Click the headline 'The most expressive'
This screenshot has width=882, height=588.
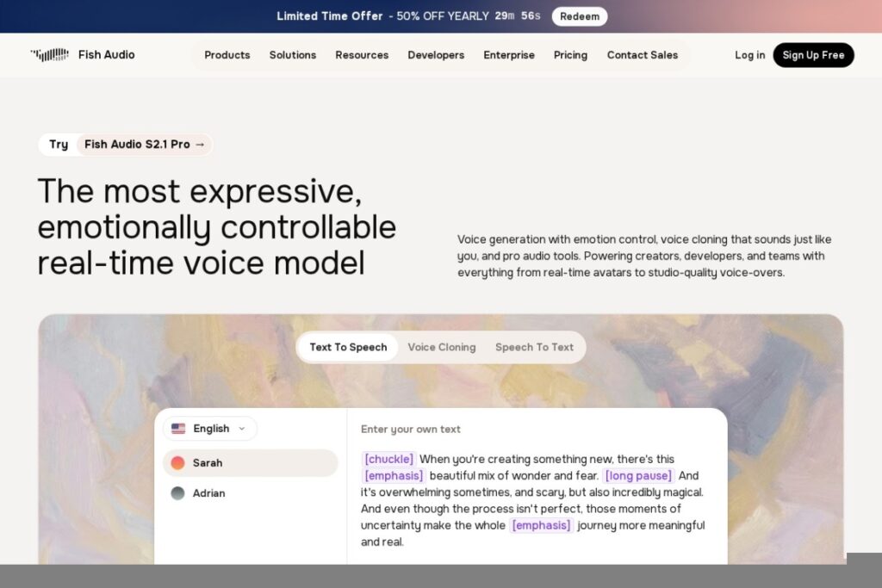coord(200,191)
